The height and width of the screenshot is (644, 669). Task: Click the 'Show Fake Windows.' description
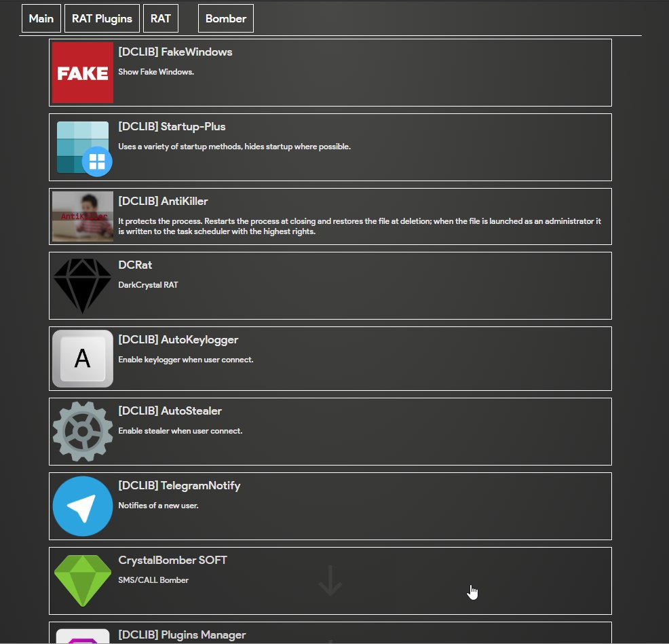(x=156, y=72)
